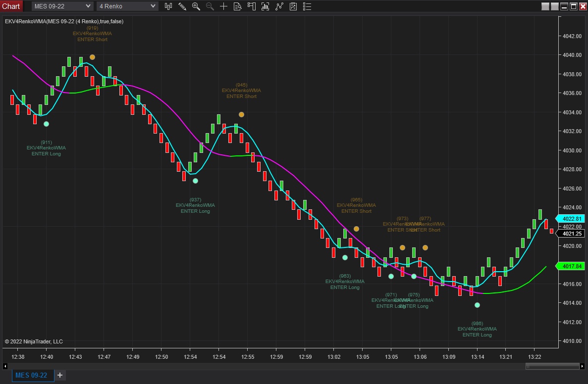The image size is (588, 384).
Task: Open the bar style chart type icon
Action: coord(168,6)
